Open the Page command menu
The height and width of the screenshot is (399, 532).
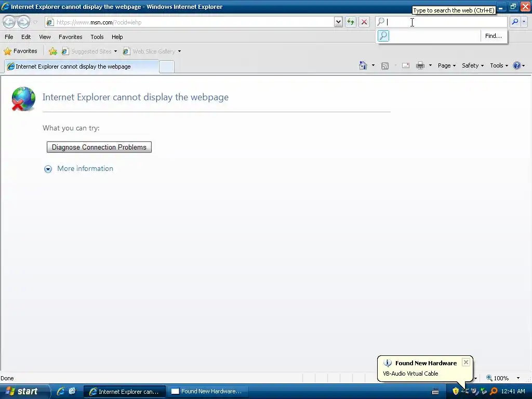point(446,65)
